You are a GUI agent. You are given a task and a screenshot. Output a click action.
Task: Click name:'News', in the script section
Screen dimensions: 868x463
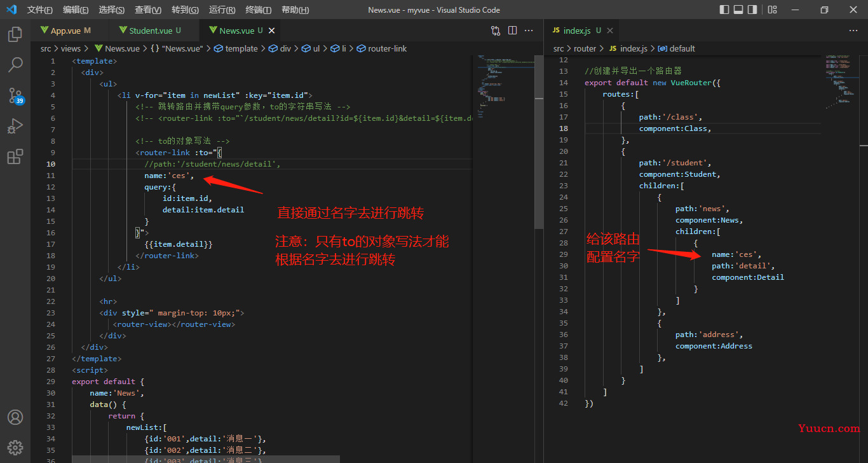point(117,393)
